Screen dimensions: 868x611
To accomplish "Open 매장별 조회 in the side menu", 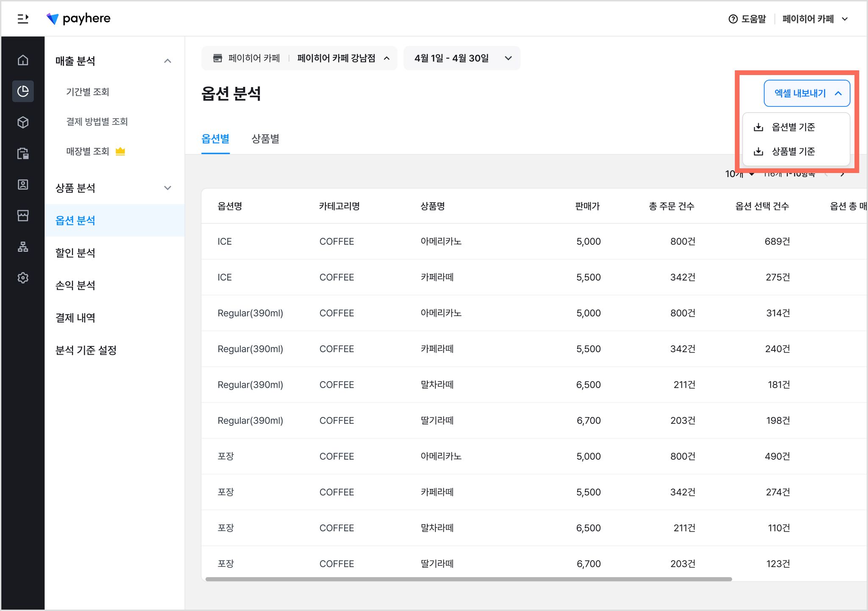I will 88,151.
